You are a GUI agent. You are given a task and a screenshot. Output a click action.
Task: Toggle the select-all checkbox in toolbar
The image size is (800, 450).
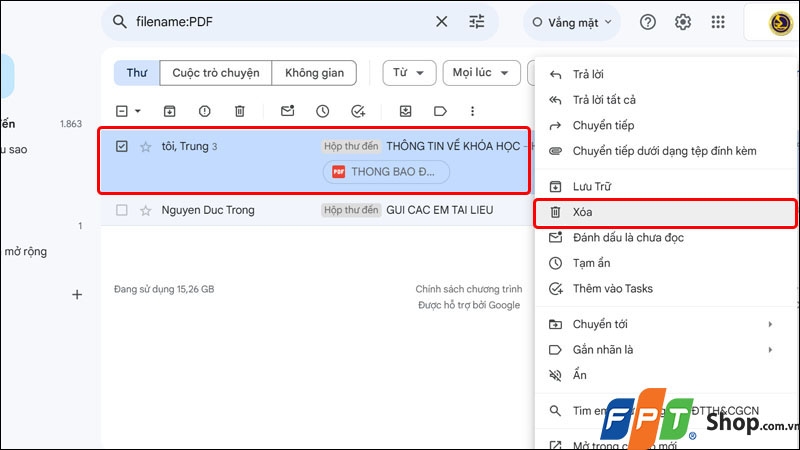point(121,111)
